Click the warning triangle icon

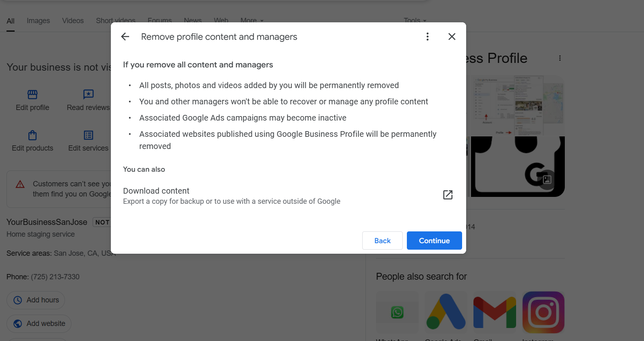[x=20, y=183]
